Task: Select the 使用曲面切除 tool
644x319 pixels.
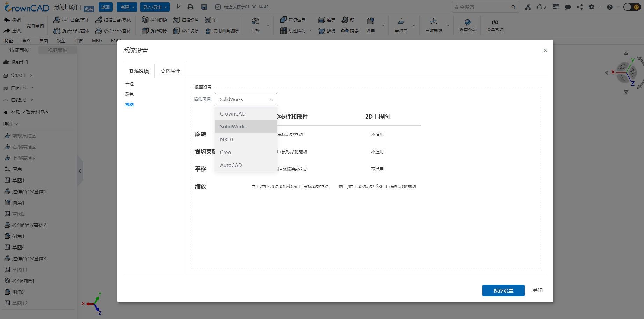Action: pyautogui.click(x=222, y=31)
